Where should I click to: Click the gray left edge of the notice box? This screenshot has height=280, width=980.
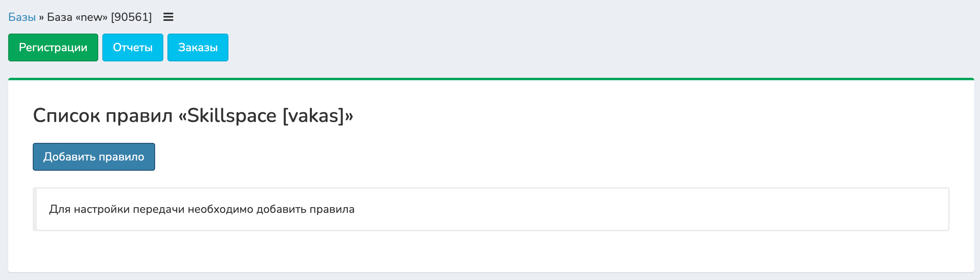[x=35, y=209]
